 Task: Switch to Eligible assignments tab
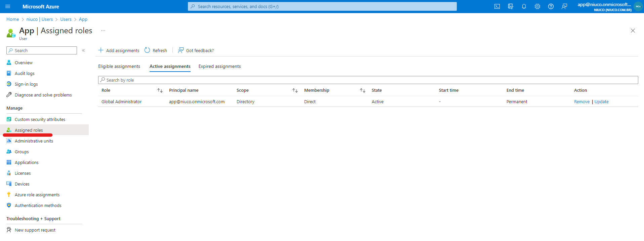(119, 66)
